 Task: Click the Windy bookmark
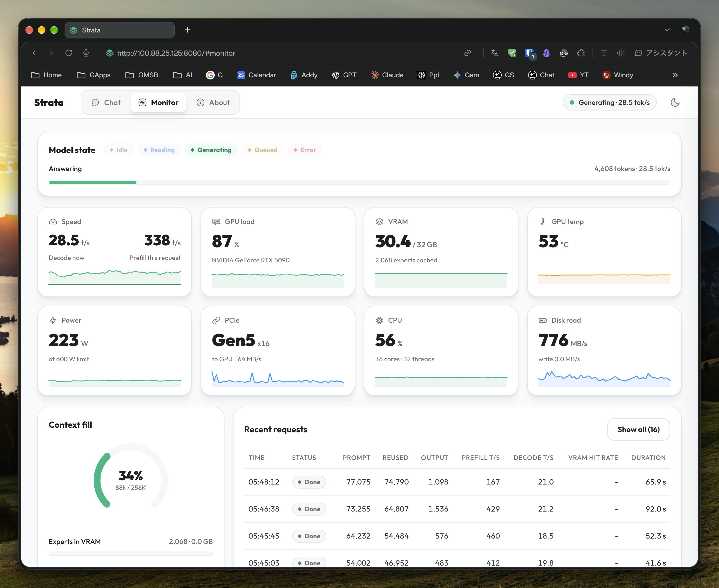(618, 75)
